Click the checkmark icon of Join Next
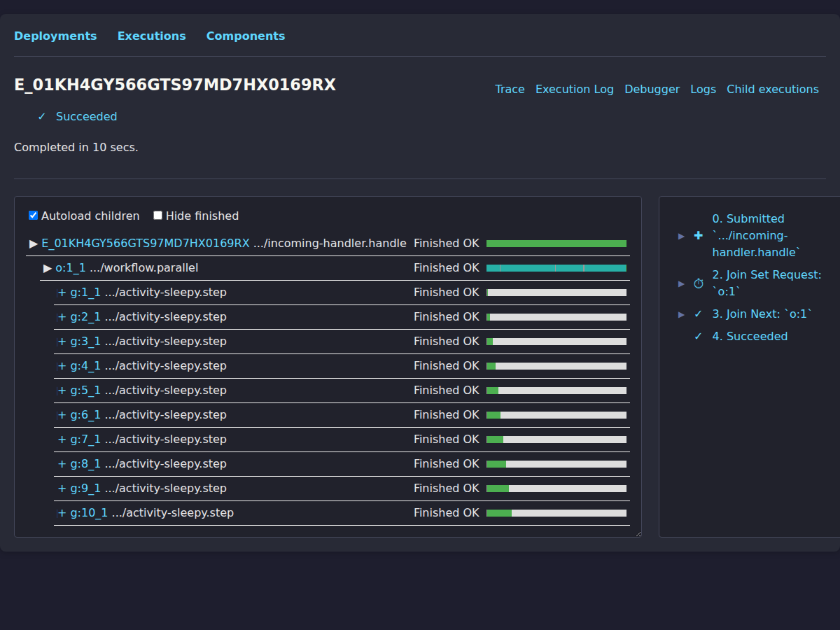Viewport: 840px width, 630px height. [x=698, y=314]
